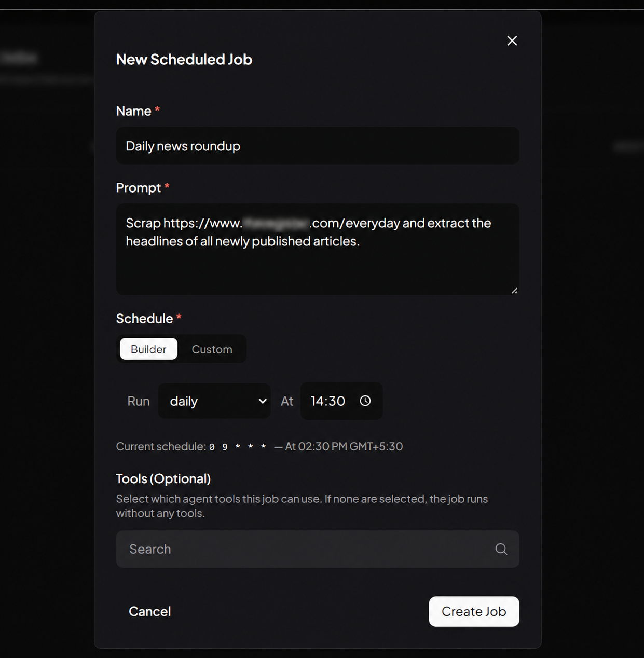This screenshot has width=644, height=658.
Task: Click the Prompt label
Action: [x=139, y=187]
